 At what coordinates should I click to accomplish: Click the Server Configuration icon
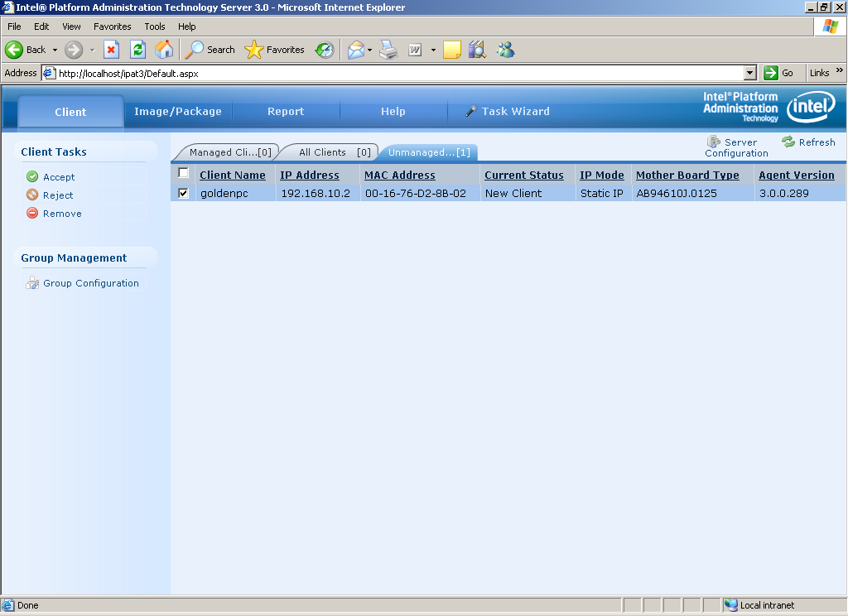[x=713, y=142]
